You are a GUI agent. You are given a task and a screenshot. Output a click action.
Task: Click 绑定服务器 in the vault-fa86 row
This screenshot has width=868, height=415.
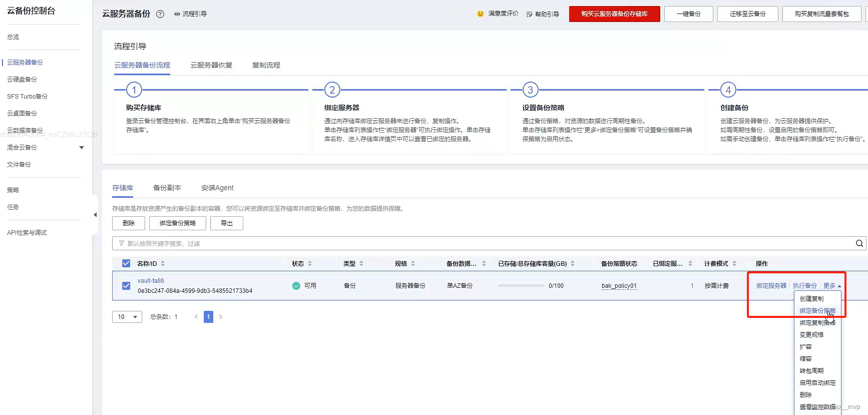click(771, 286)
